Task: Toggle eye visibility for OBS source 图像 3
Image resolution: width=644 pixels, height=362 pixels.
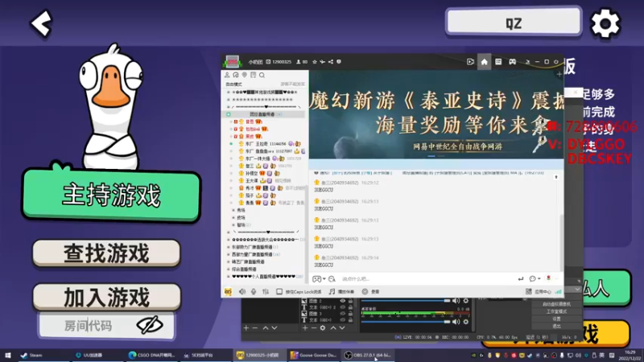Action: click(343, 314)
